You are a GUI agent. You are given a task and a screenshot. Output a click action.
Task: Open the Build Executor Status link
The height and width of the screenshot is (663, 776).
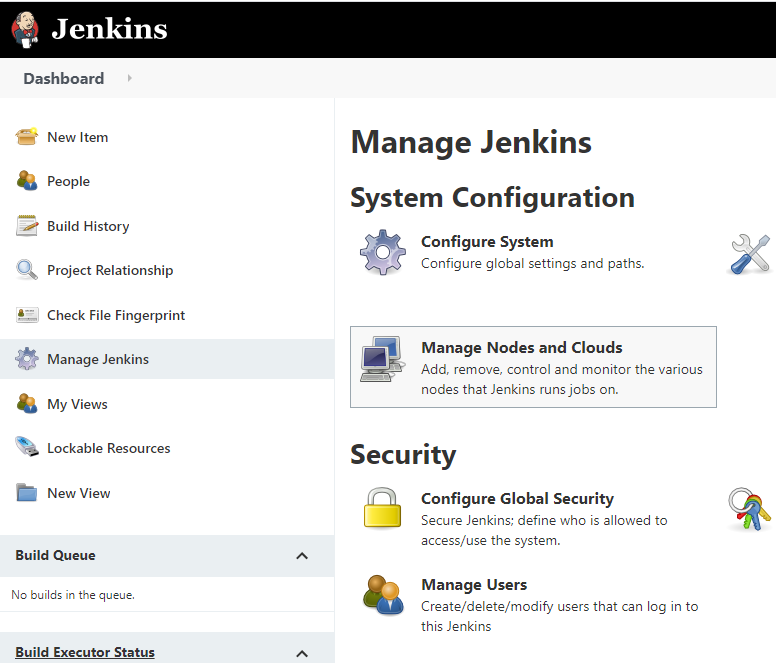tap(85, 652)
